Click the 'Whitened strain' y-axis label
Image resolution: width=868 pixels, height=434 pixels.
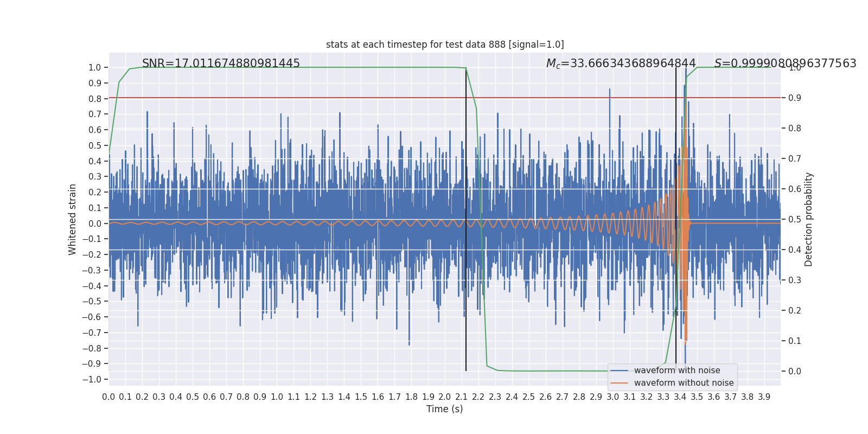(x=73, y=219)
